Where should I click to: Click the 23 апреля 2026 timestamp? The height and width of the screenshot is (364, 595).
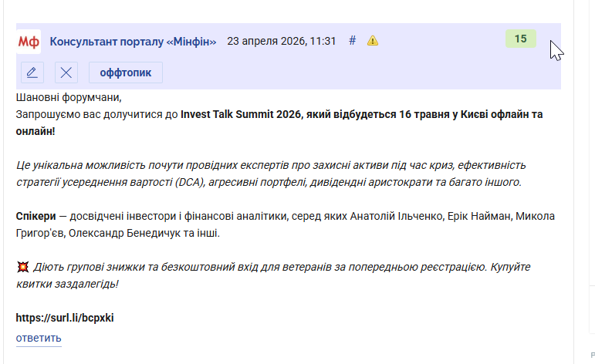281,41
